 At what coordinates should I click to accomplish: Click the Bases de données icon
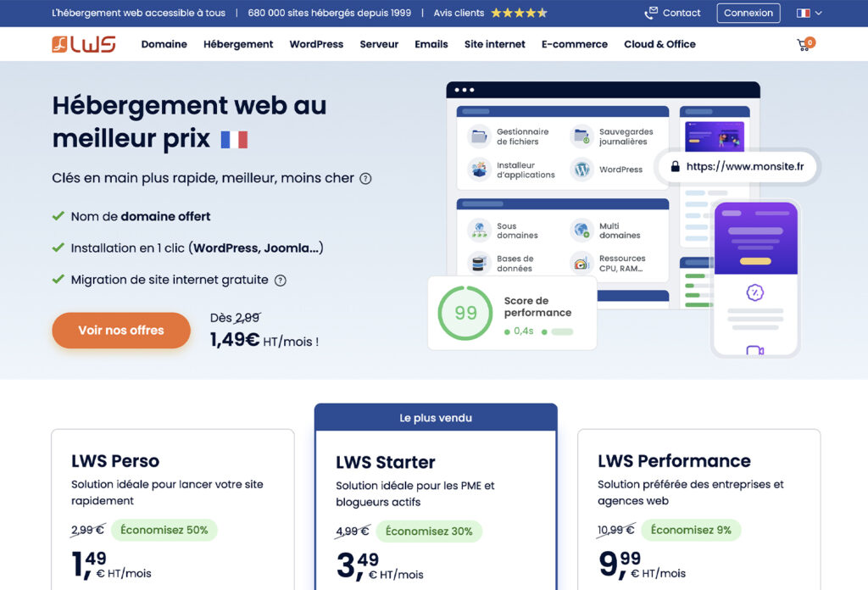pyautogui.click(x=479, y=264)
